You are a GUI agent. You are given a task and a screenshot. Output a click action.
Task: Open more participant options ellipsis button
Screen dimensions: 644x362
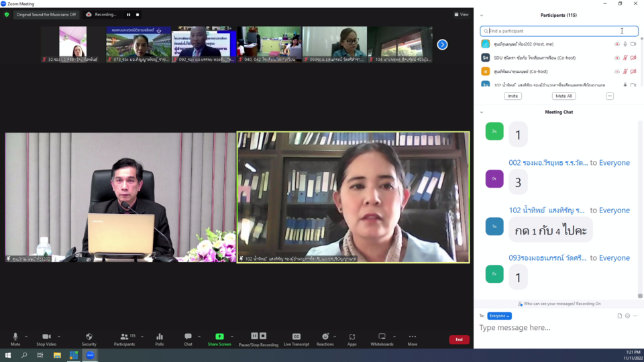610,96
